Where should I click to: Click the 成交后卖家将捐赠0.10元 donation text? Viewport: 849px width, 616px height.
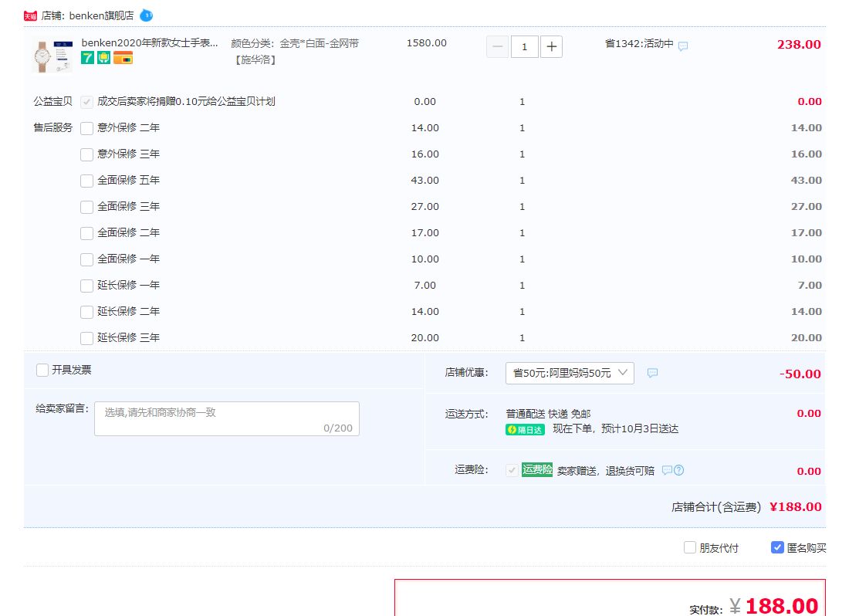pos(186,101)
